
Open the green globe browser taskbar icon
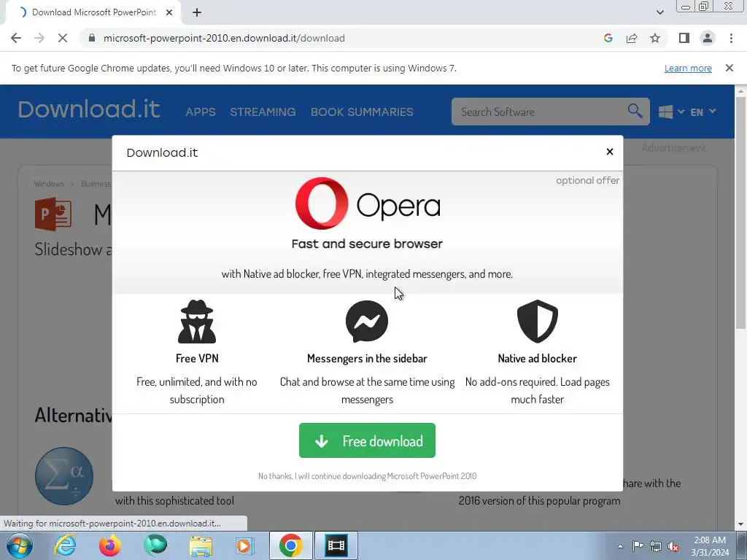(155, 545)
